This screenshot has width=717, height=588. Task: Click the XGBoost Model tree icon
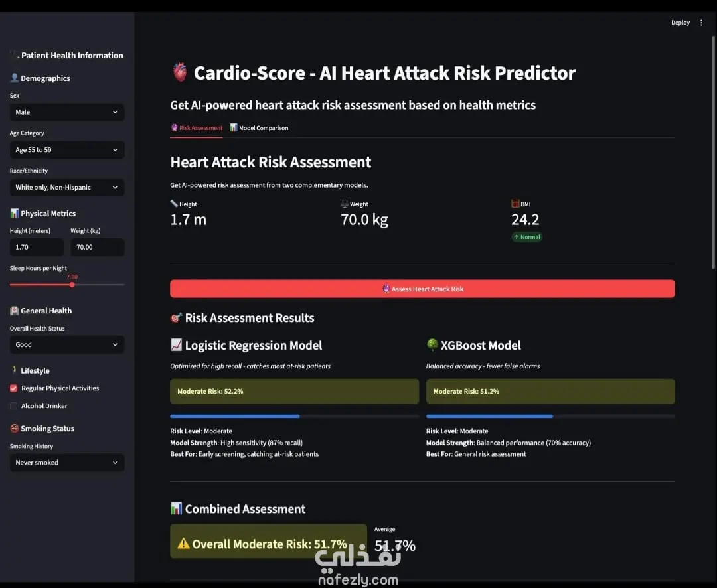(432, 344)
